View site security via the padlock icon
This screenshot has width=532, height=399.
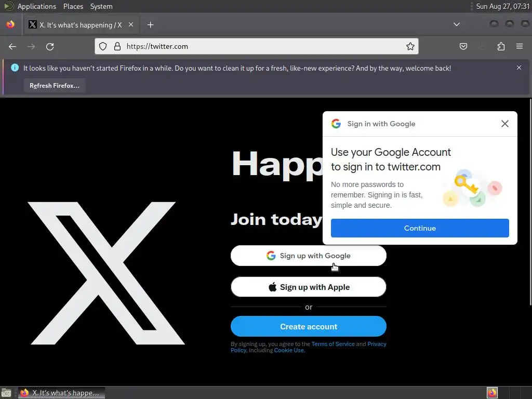117,46
